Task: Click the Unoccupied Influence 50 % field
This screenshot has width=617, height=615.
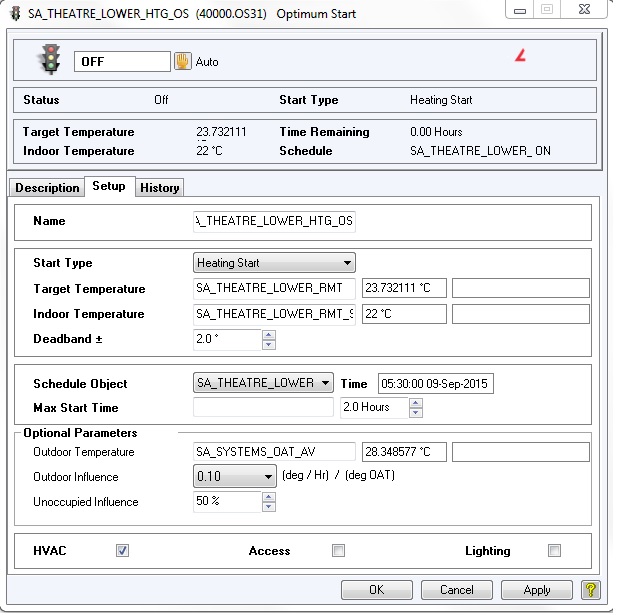Action: (x=227, y=502)
